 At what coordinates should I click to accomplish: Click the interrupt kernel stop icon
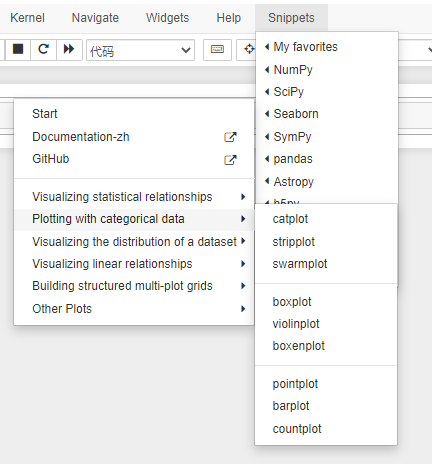[18, 49]
